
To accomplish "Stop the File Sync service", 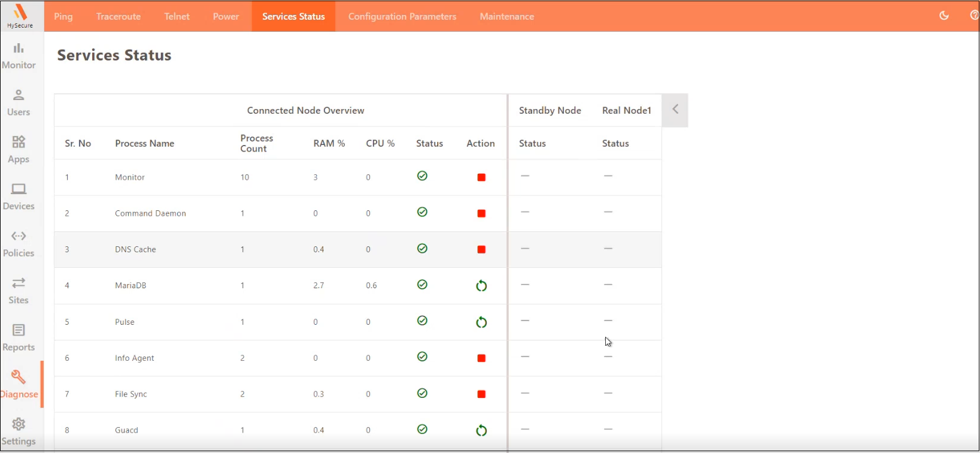I will click(481, 394).
